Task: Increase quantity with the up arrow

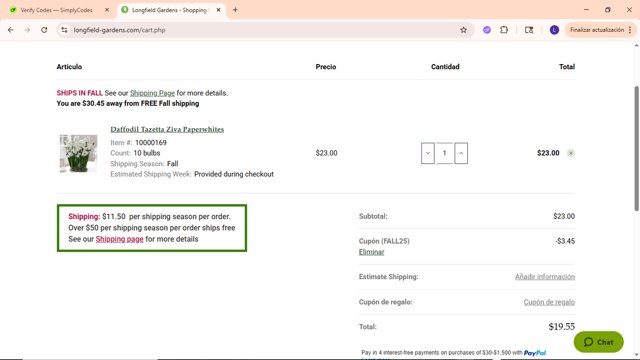Action: coord(461,153)
